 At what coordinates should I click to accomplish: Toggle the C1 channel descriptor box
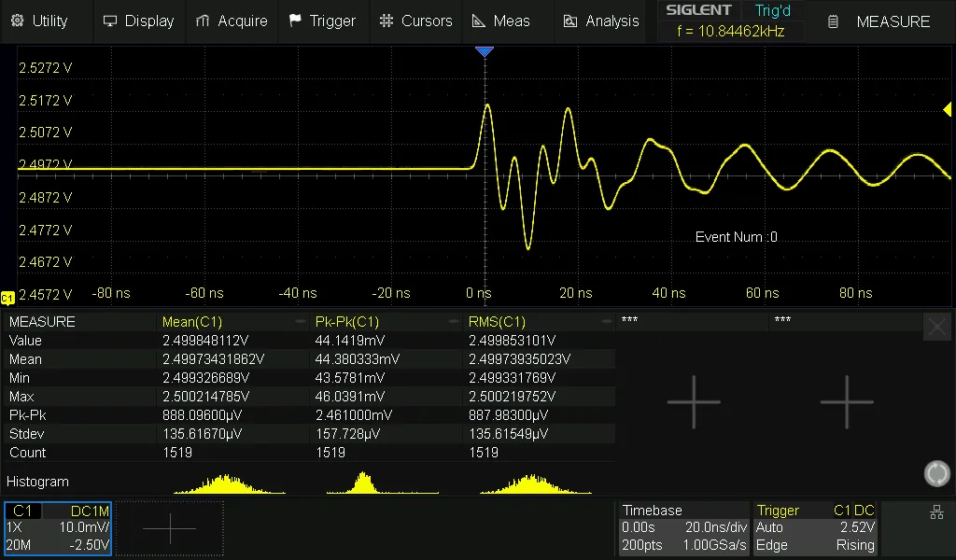point(56,527)
